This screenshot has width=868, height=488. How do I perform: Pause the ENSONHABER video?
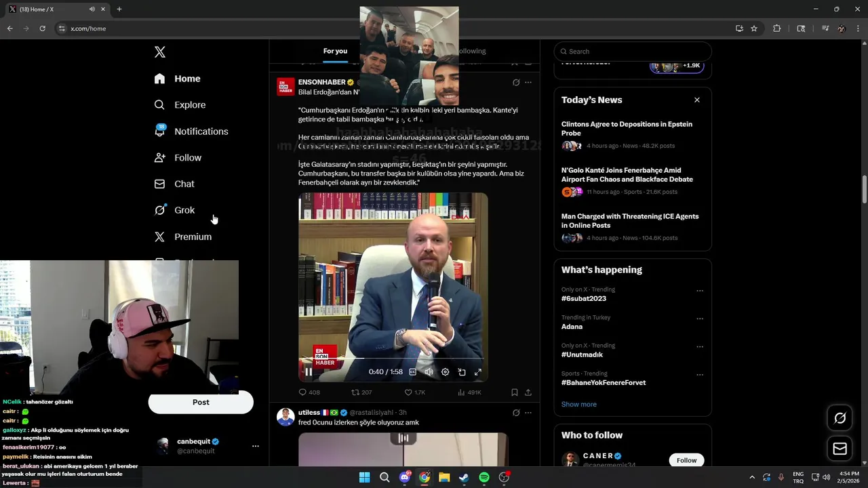tap(309, 371)
